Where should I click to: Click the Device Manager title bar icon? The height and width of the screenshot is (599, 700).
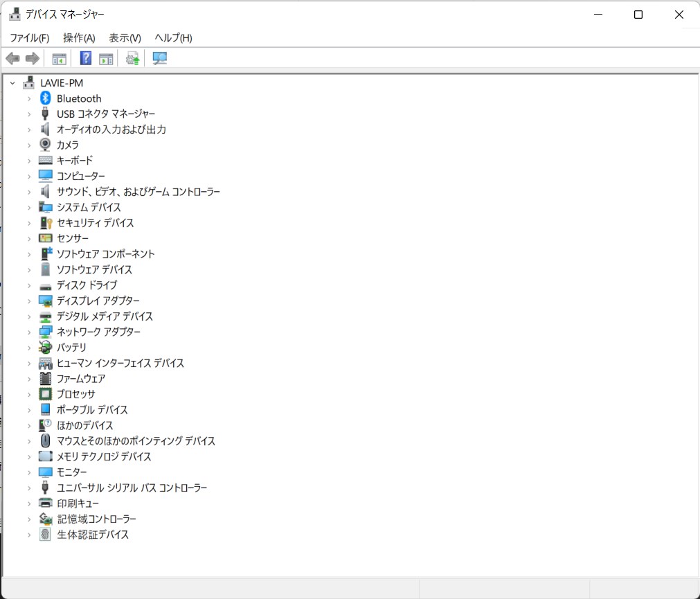point(15,15)
